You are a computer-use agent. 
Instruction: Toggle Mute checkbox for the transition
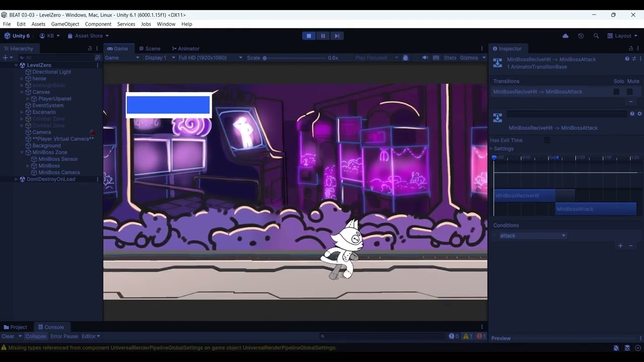[629, 92]
